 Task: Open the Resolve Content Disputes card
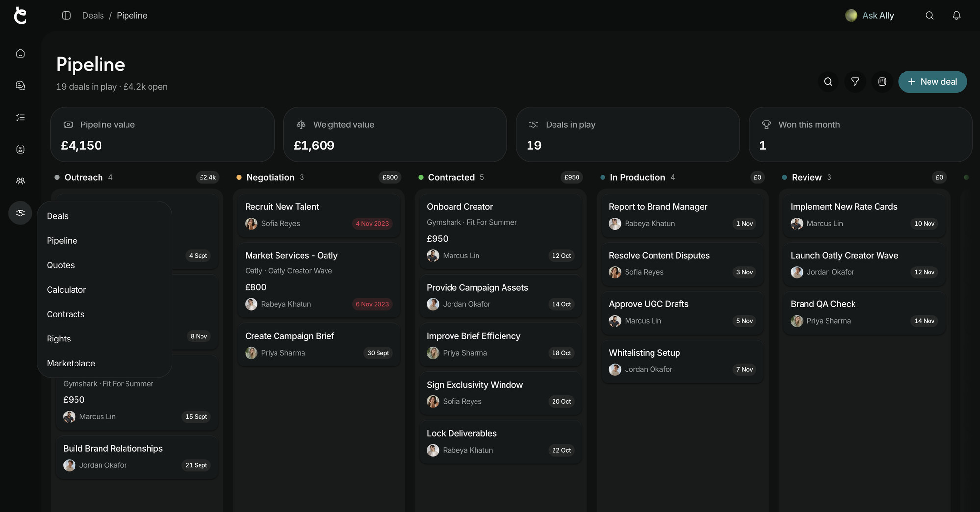pyautogui.click(x=682, y=264)
